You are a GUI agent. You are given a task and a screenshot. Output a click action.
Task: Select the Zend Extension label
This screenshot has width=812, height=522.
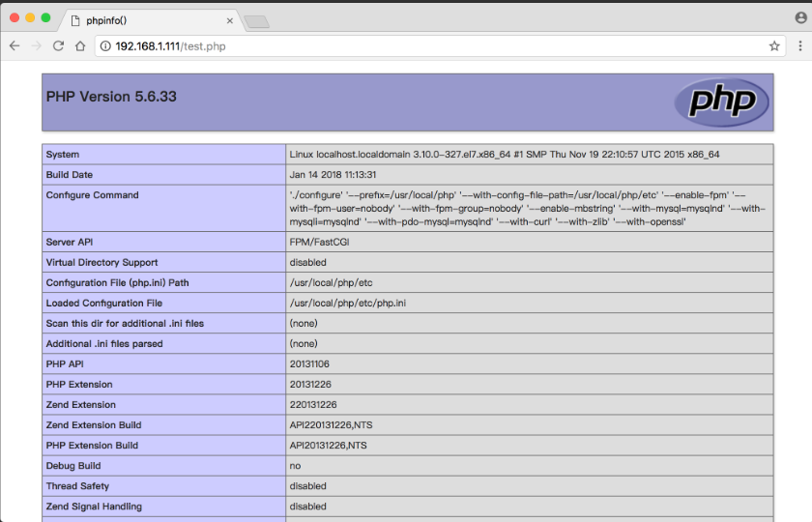coord(81,404)
